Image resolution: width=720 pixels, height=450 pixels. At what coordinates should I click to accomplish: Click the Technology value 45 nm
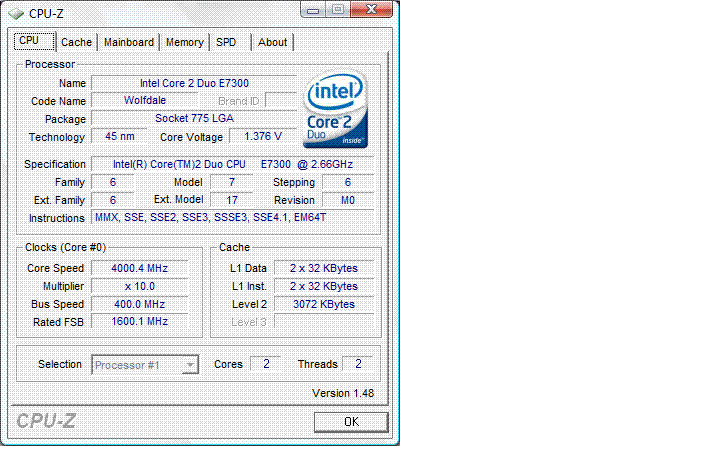tap(119, 136)
